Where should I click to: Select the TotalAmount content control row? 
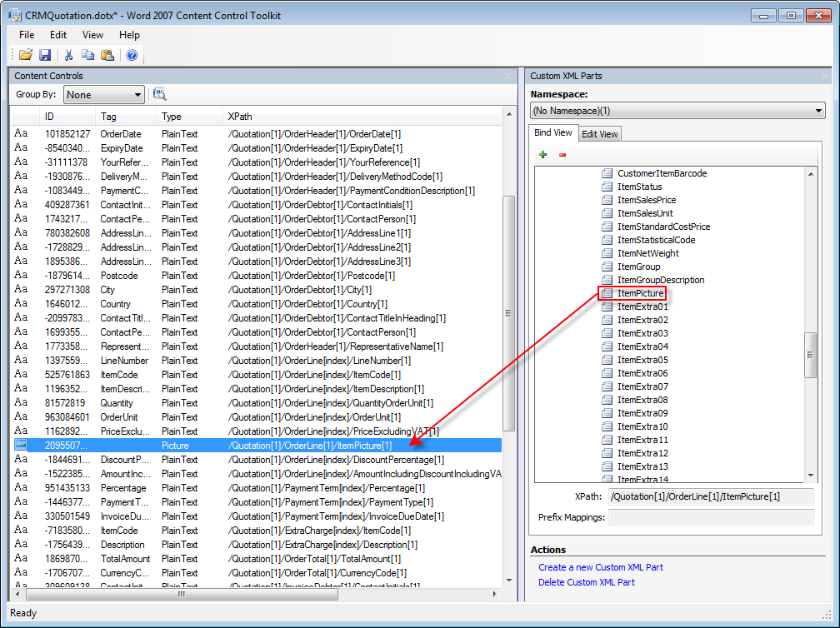tap(256, 558)
